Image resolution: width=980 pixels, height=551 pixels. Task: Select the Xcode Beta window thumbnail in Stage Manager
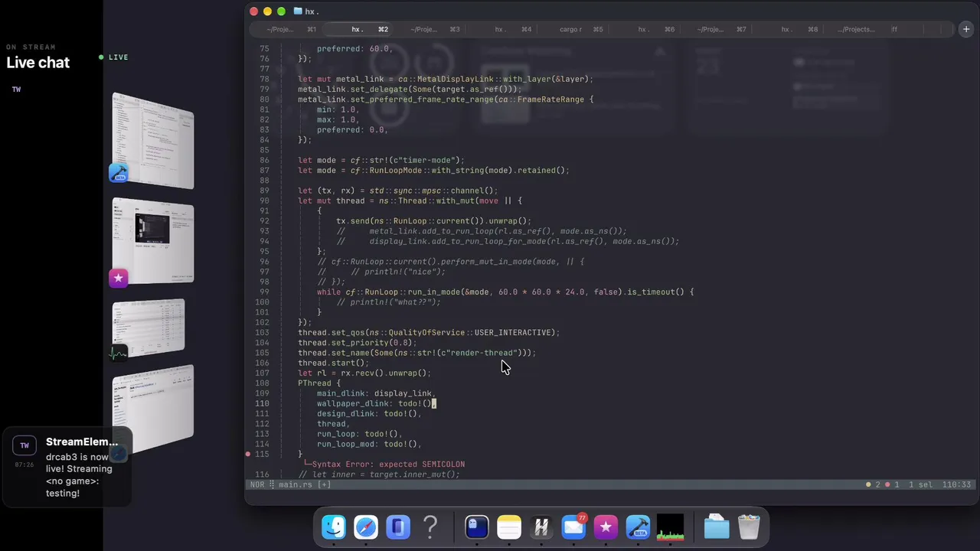[x=153, y=141]
